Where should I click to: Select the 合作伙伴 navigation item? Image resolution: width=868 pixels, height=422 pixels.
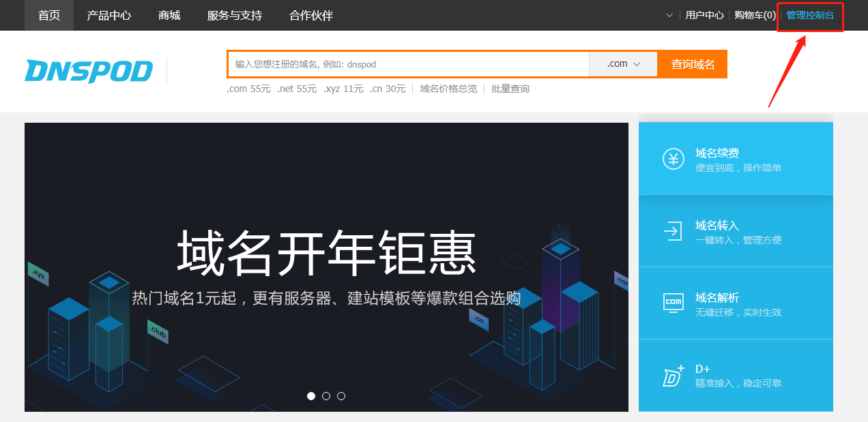coord(311,15)
